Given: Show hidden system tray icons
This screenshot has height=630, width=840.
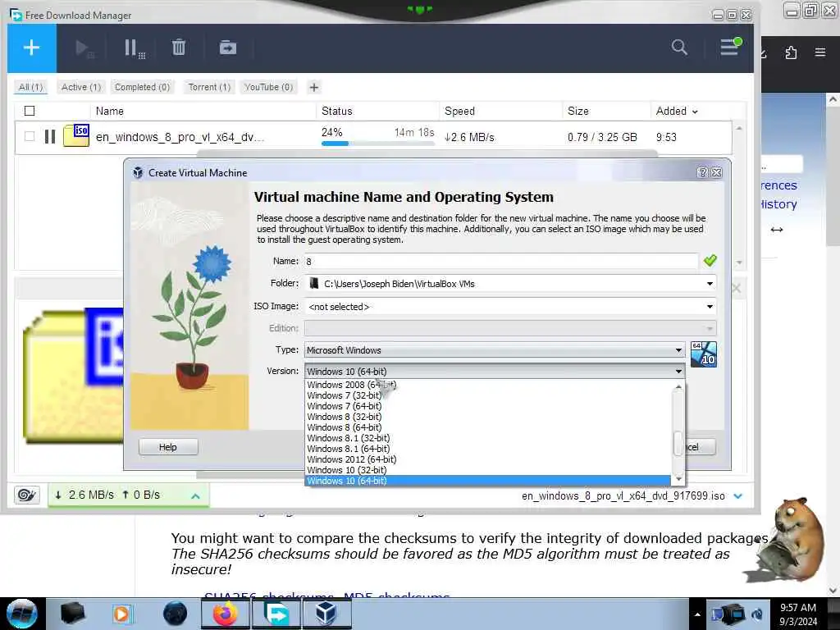Looking at the screenshot, I should point(697,614).
